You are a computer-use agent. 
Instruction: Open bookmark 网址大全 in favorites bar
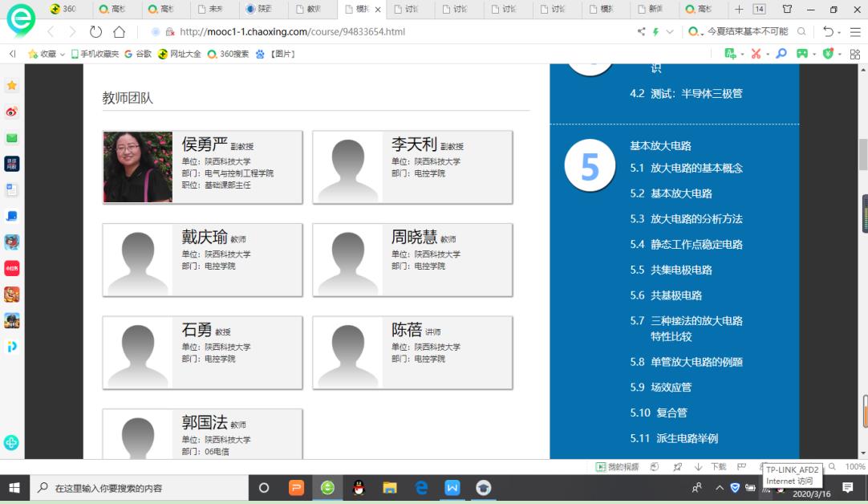click(x=180, y=54)
